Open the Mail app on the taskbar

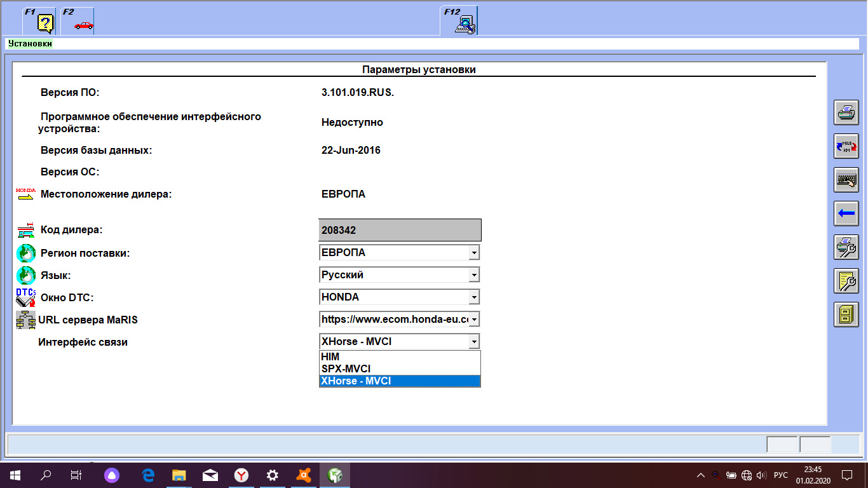(x=210, y=475)
